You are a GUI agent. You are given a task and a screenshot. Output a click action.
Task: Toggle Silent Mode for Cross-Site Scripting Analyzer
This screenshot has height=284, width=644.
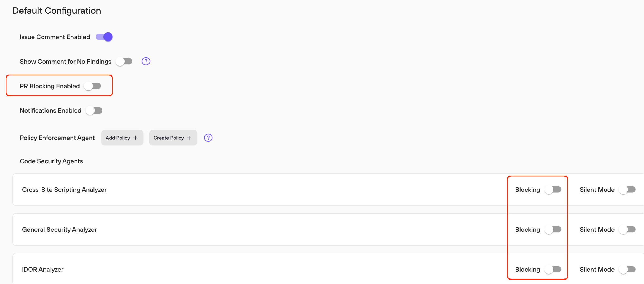[x=627, y=190]
